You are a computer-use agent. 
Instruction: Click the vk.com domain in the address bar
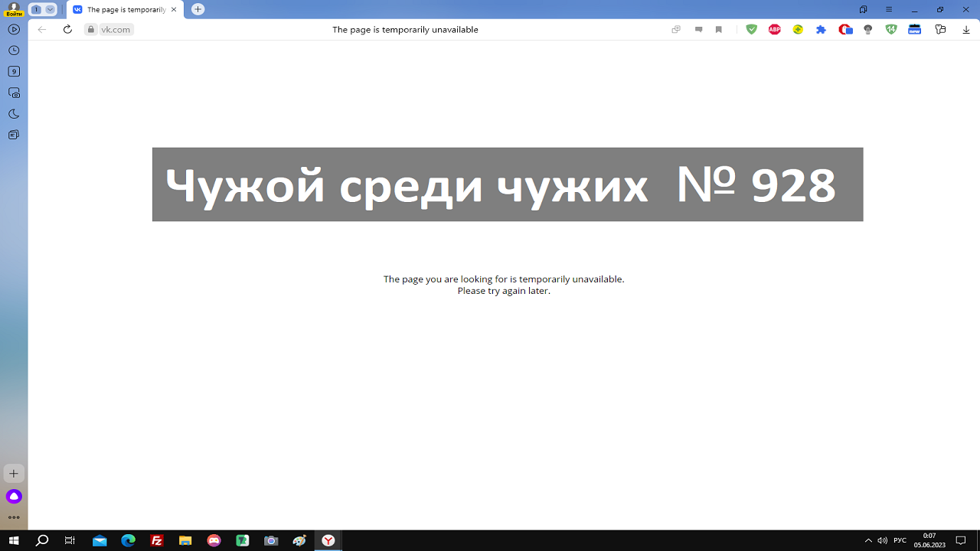(x=116, y=29)
